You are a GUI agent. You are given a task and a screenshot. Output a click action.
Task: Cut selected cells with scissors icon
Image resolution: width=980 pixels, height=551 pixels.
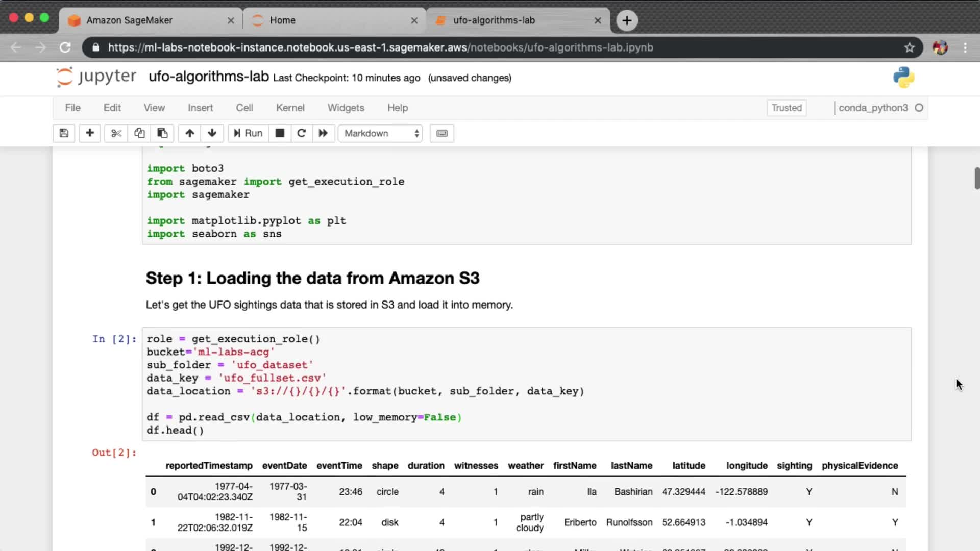[x=116, y=133]
